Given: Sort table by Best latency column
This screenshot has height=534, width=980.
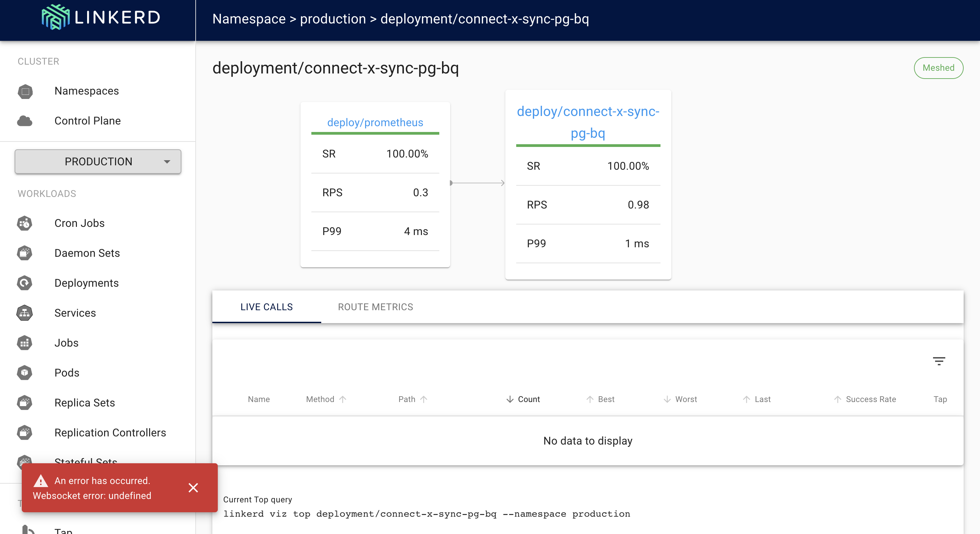Looking at the screenshot, I should point(600,399).
